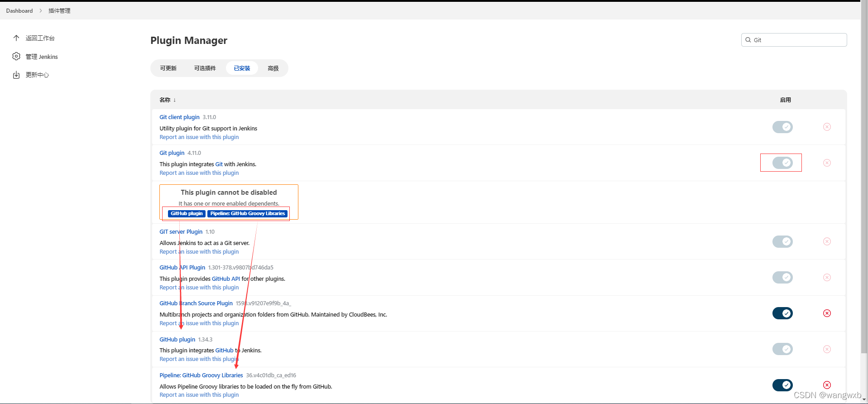The height and width of the screenshot is (404, 868).
Task: Open Dashboard breadcrumb link
Action: point(19,10)
